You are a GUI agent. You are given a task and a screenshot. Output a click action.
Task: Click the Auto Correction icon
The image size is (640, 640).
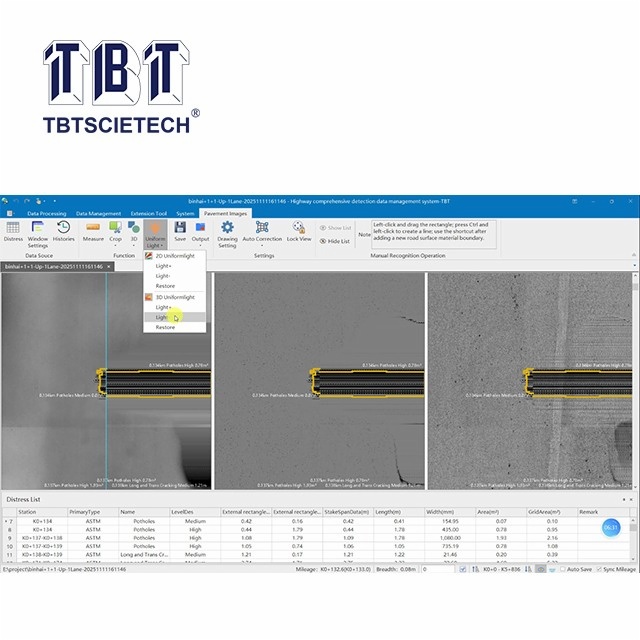(x=262, y=232)
